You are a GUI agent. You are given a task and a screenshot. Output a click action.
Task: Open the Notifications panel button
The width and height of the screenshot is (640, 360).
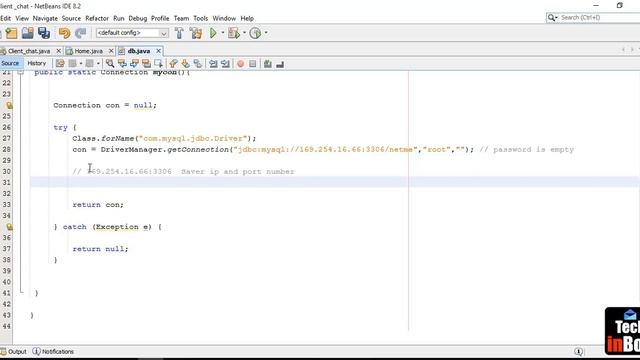(53, 351)
